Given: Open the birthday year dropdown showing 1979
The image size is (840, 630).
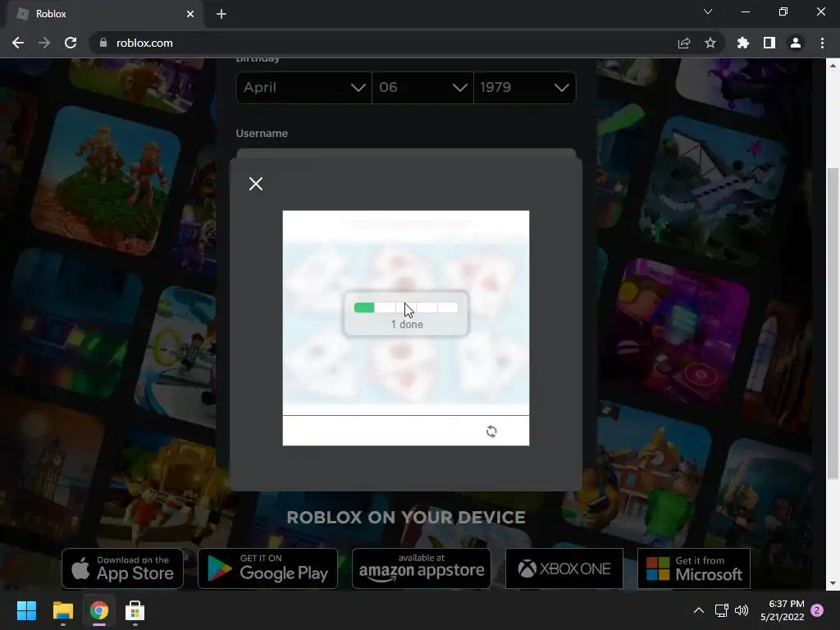Looking at the screenshot, I should click(525, 87).
